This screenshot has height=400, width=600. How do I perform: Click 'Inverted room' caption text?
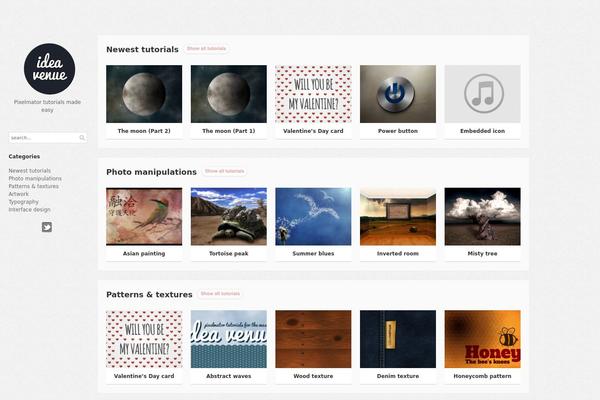point(398,253)
